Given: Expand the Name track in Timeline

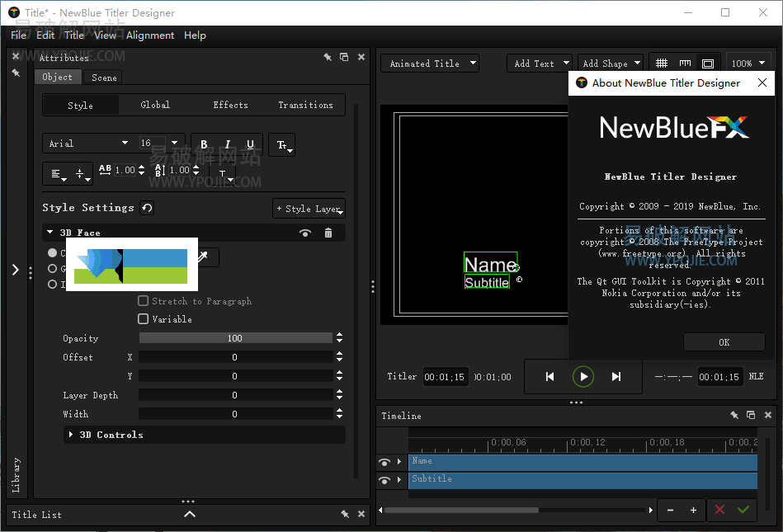Looking at the screenshot, I should coord(399,462).
